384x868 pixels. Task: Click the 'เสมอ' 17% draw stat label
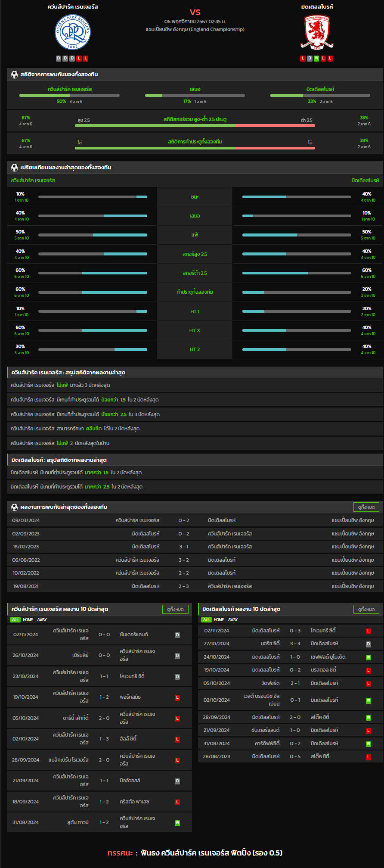pos(195,89)
